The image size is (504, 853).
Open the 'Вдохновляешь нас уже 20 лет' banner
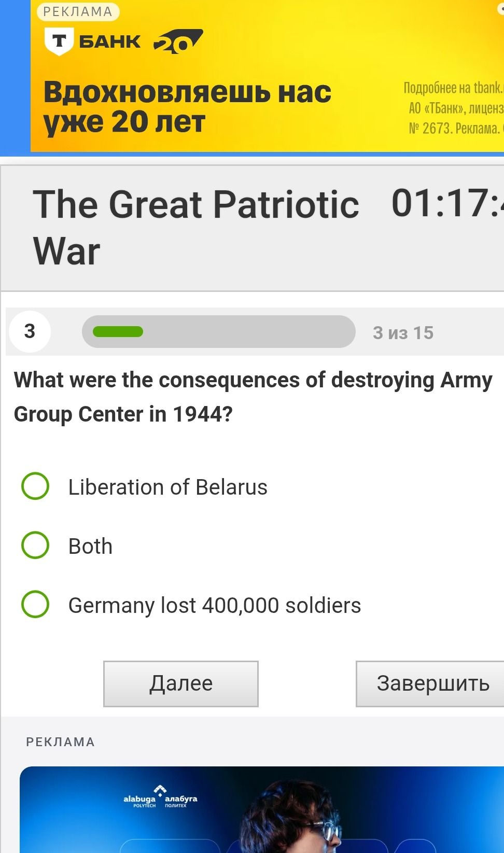click(x=187, y=107)
